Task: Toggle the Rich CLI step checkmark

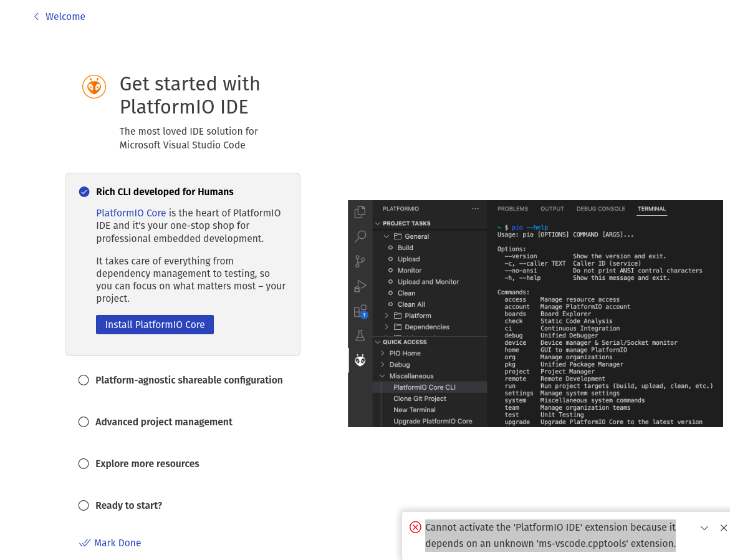Action: tap(84, 192)
